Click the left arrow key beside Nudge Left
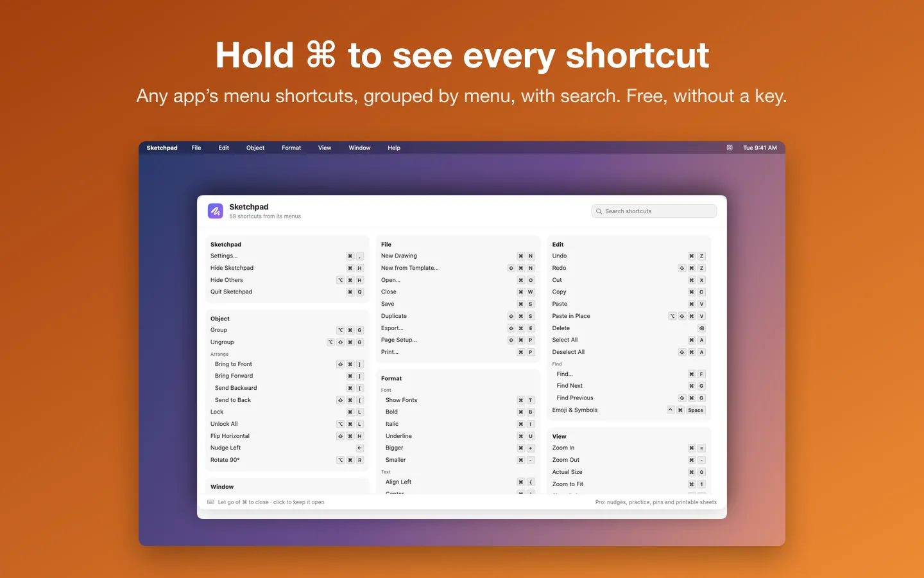The image size is (924, 578). 359,448
